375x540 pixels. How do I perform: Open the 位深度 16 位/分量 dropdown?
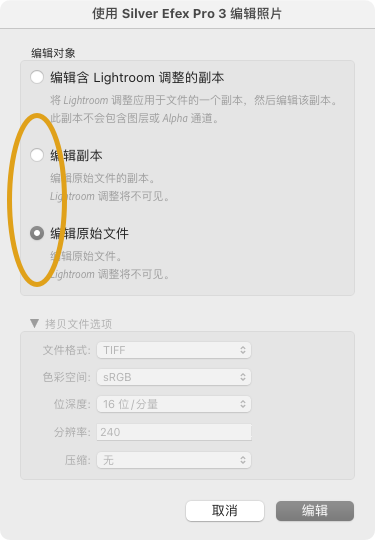pos(174,404)
